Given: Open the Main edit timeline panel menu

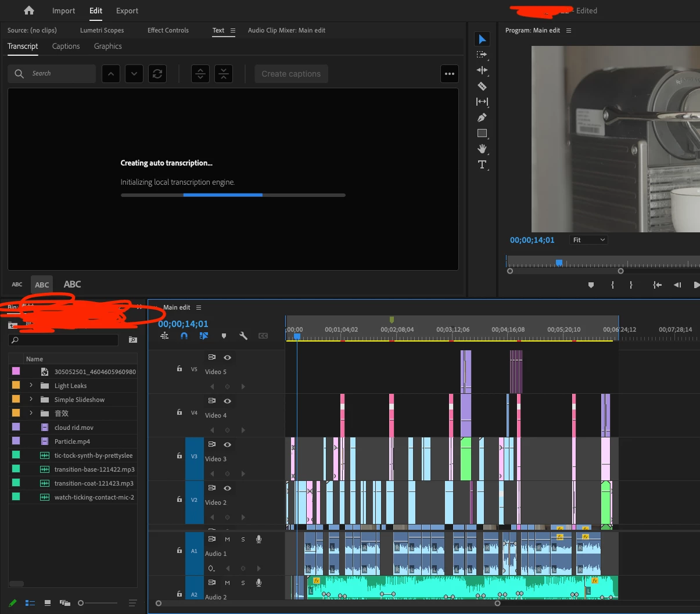Looking at the screenshot, I should (x=199, y=307).
